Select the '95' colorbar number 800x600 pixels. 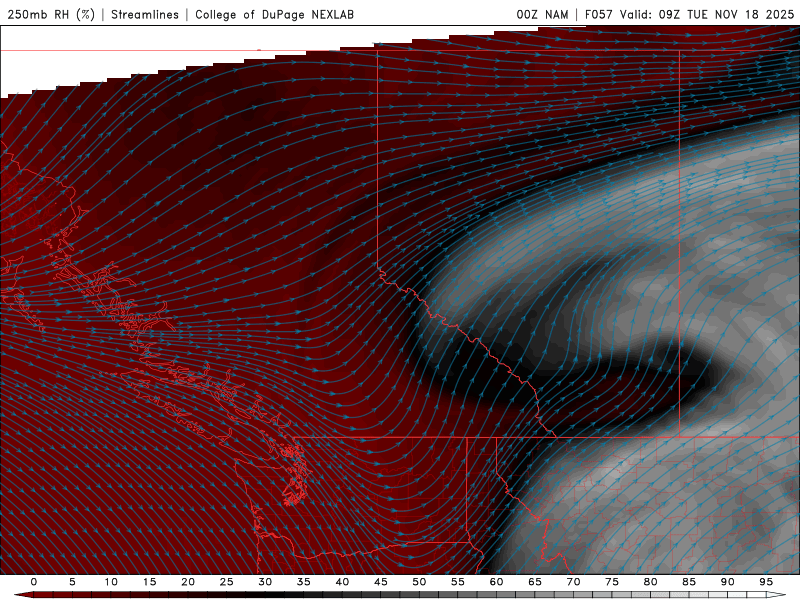[766, 582]
